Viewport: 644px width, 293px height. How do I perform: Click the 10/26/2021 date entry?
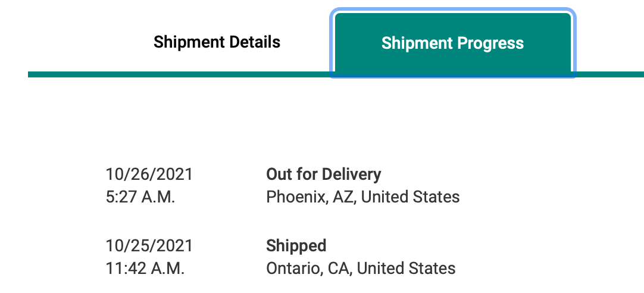(149, 174)
